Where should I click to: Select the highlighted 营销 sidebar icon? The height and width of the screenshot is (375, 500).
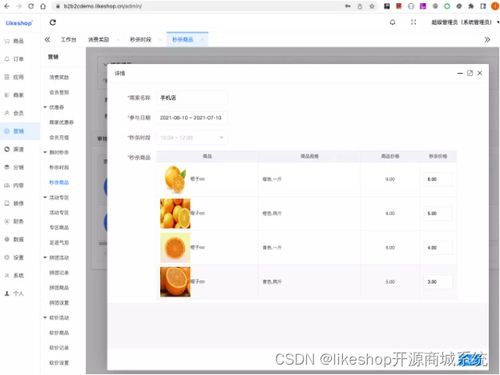[x=7, y=131]
